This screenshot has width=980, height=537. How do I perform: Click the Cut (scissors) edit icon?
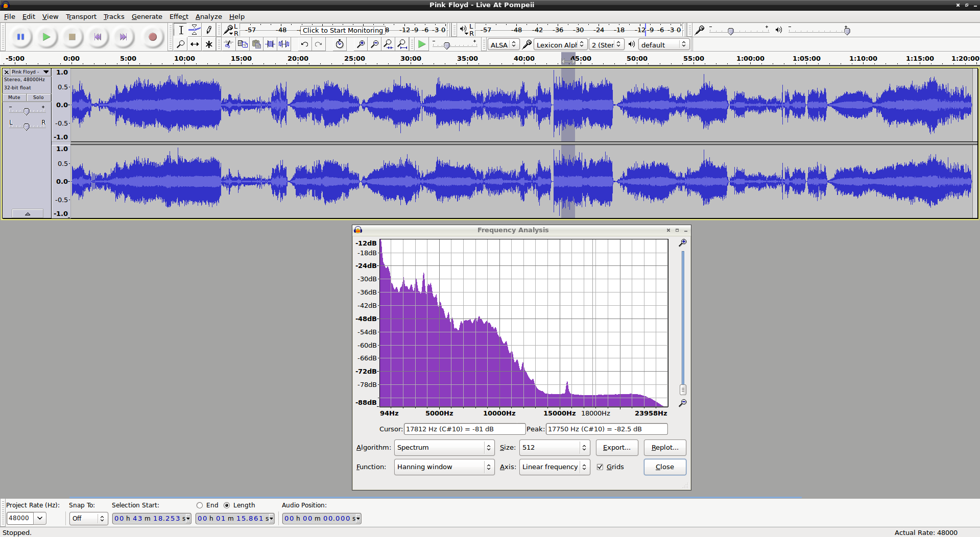[229, 44]
